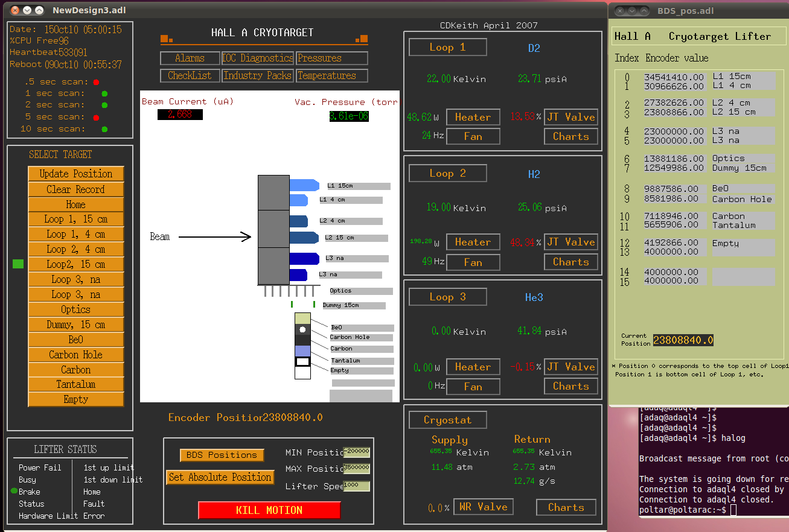Open the Loop 1 details

click(447, 48)
